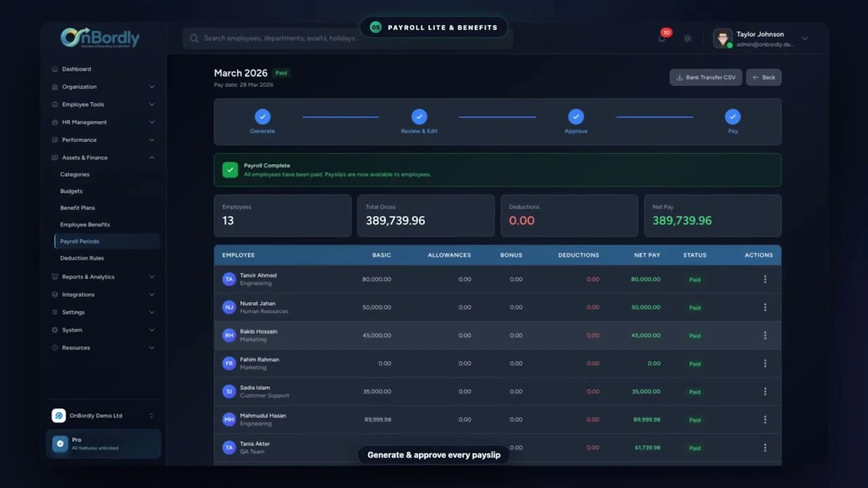868x488 pixels.
Task: Open Deduction Rules submenu item
Action: (82, 258)
